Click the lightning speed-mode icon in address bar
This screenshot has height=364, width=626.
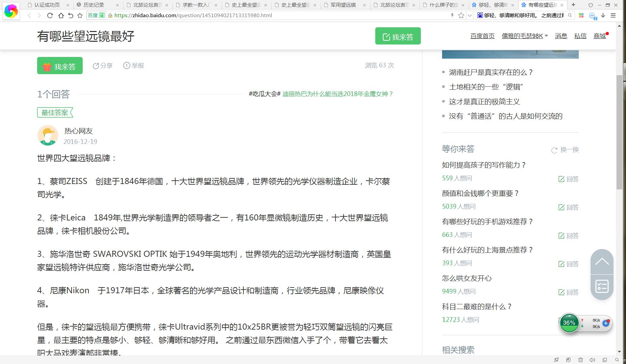(x=452, y=15)
